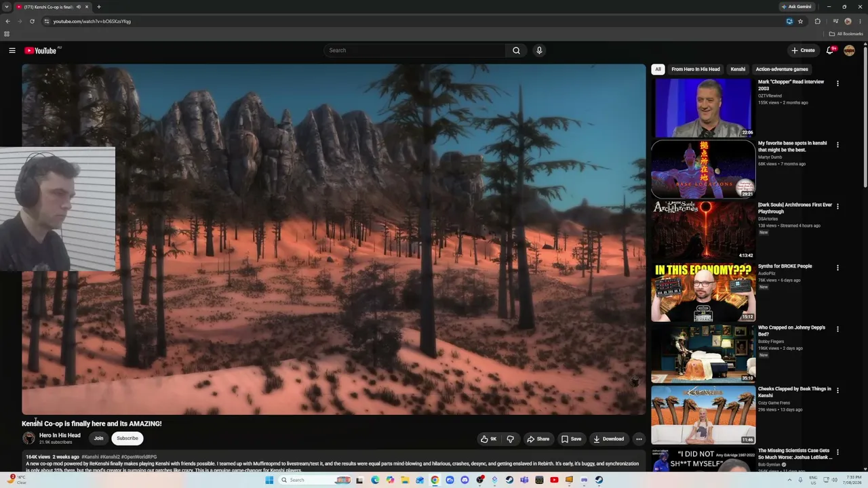Bookmark this page with the star
868x488 pixels.
[x=800, y=21]
